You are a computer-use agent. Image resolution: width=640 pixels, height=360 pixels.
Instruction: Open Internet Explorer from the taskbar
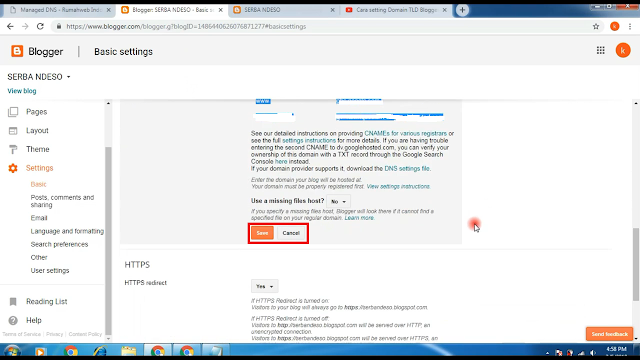coord(99,351)
